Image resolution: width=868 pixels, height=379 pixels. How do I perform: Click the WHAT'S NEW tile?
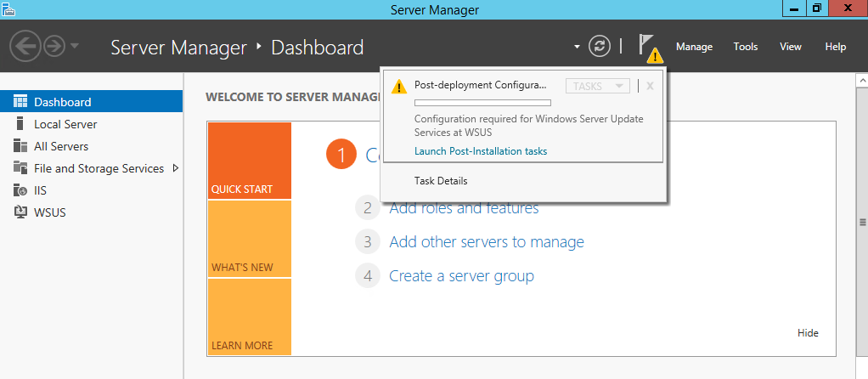[x=250, y=239]
